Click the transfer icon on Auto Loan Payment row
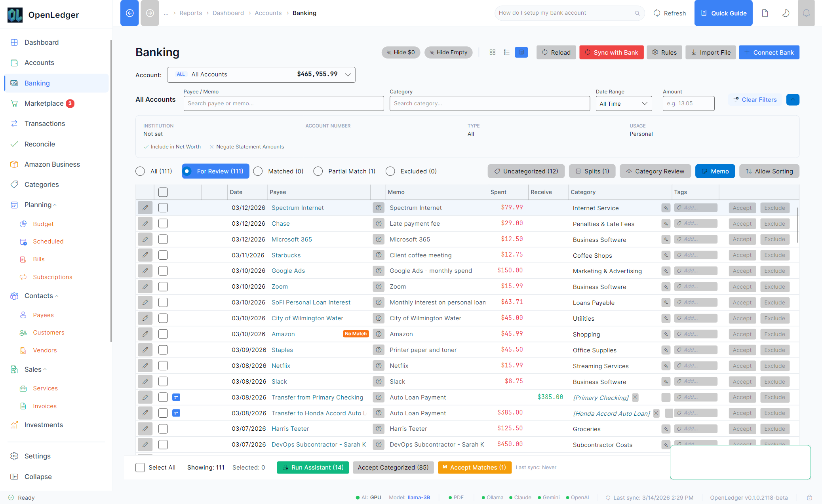 (x=176, y=397)
